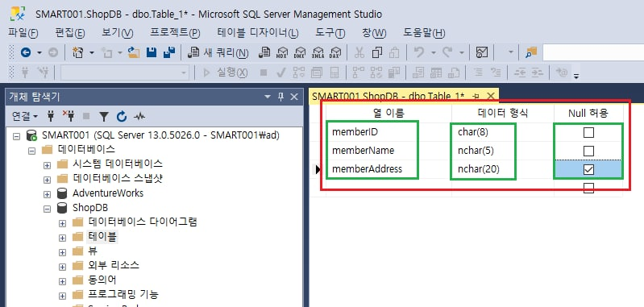Expand the 테이블 folder under ShopDB
The height and width of the screenshot is (307, 644).
point(62,238)
